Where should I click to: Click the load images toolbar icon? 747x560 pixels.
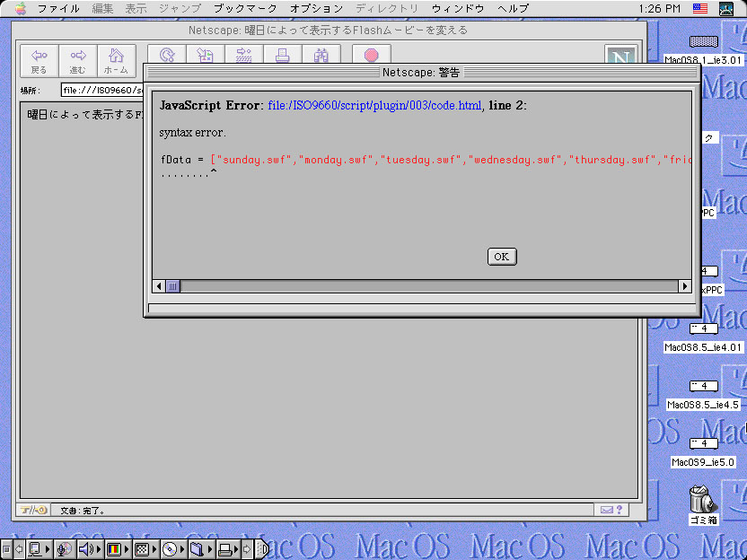tap(206, 56)
